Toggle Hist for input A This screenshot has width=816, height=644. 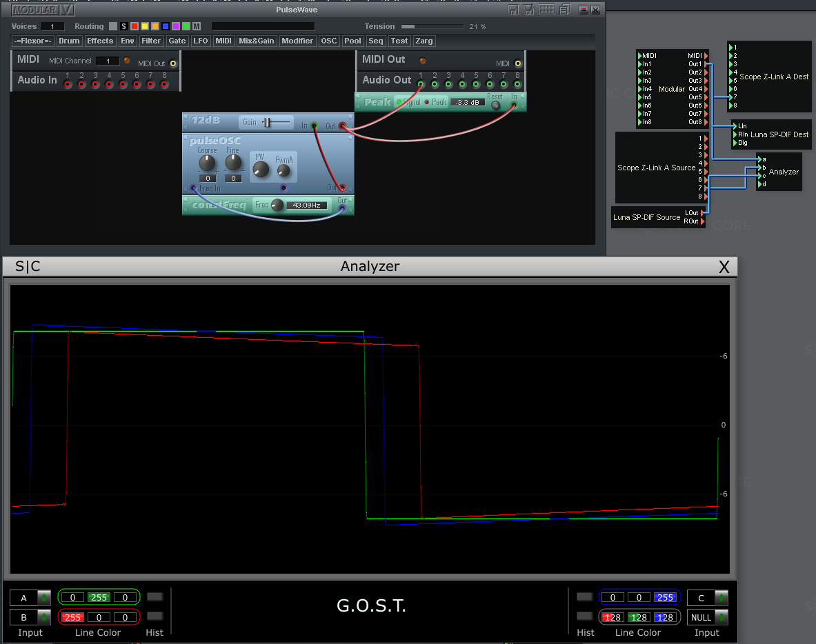(155, 596)
